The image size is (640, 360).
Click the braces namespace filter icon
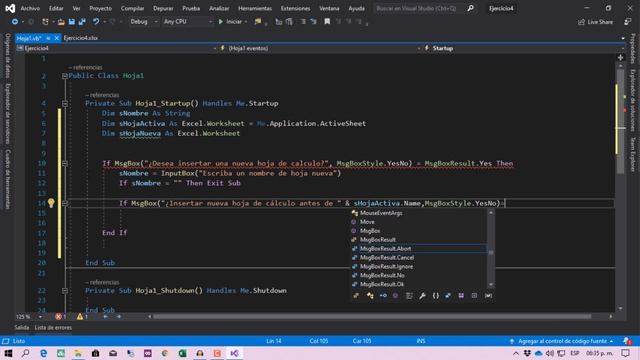(x=436, y=296)
